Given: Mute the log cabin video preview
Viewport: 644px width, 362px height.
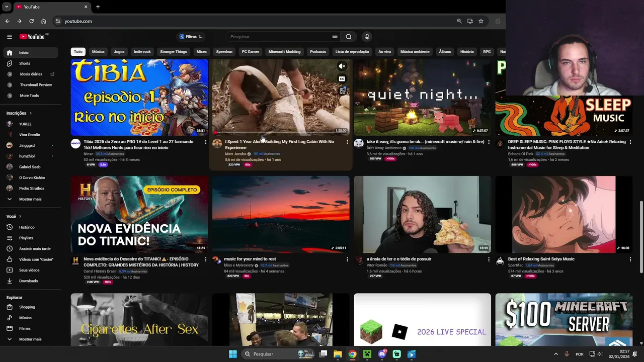Looking at the screenshot, I should pyautogui.click(x=342, y=66).
